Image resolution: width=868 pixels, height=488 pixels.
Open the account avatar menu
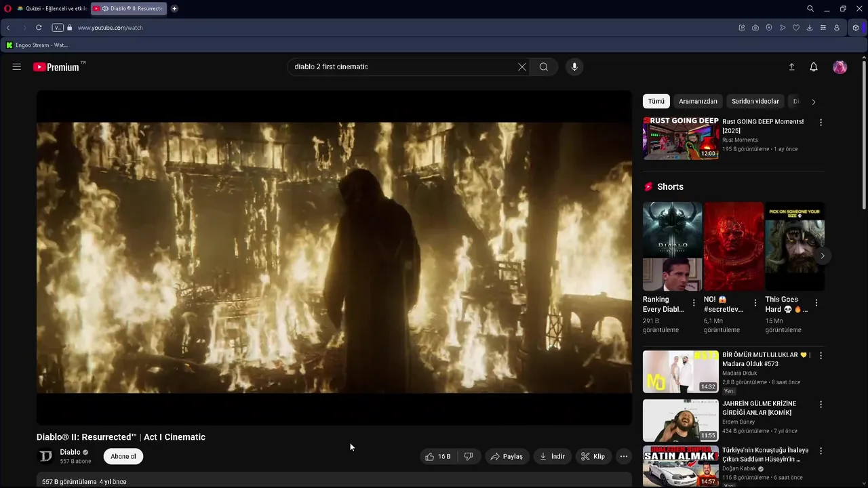pos(840,67)
